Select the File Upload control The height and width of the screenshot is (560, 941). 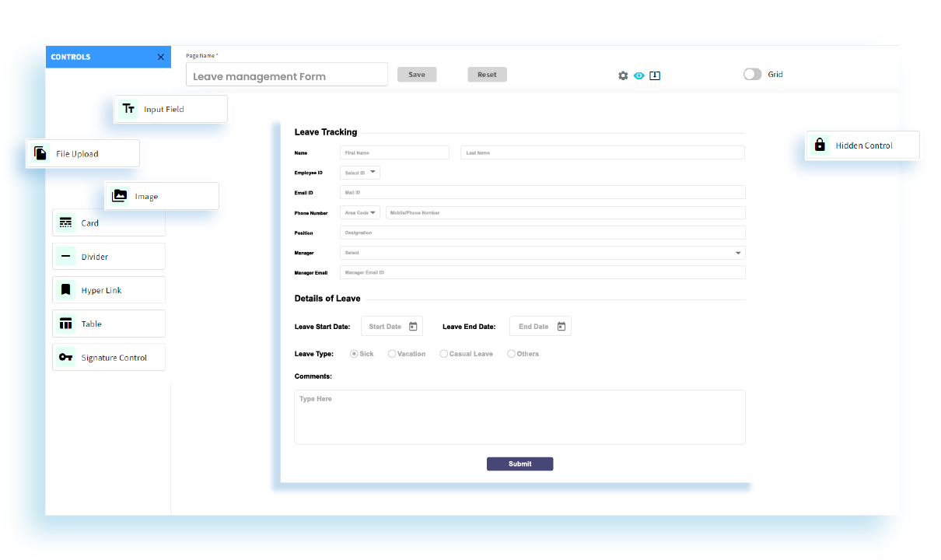coord(82,153)
